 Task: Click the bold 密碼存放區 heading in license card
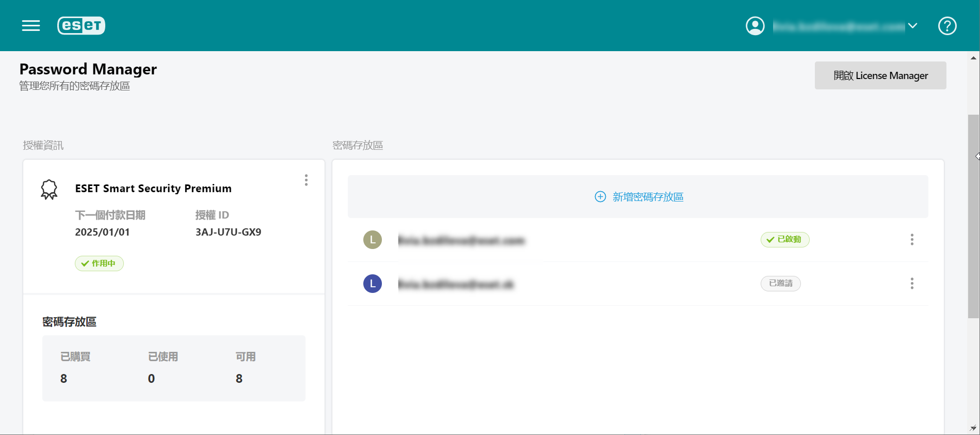[x=69, y=322]
